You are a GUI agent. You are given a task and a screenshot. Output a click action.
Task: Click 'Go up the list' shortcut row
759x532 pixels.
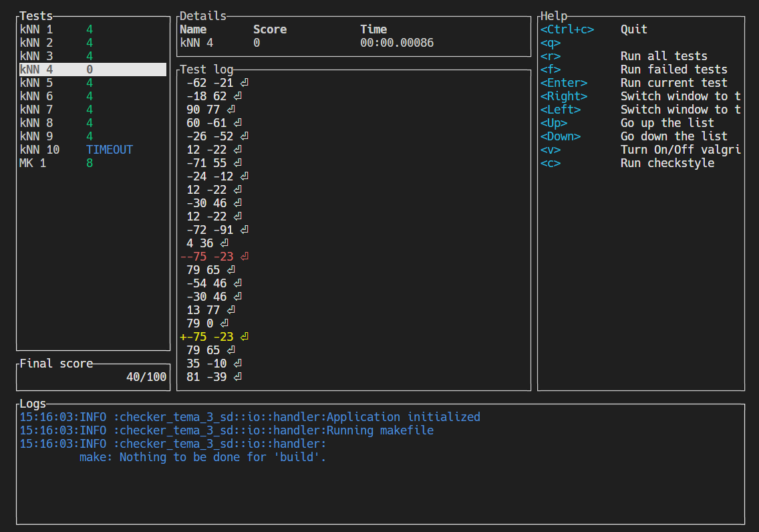(x=669, y=122)
